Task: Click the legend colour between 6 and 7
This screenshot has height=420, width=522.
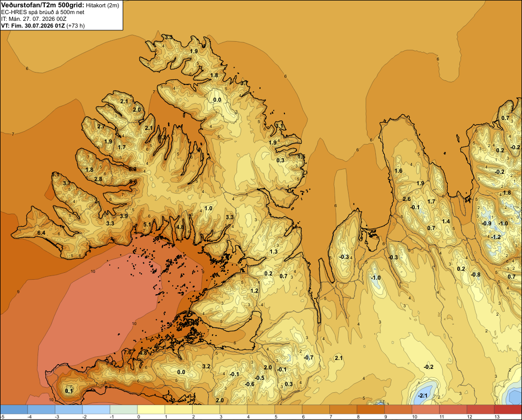Action: click(x=316, y=410)
